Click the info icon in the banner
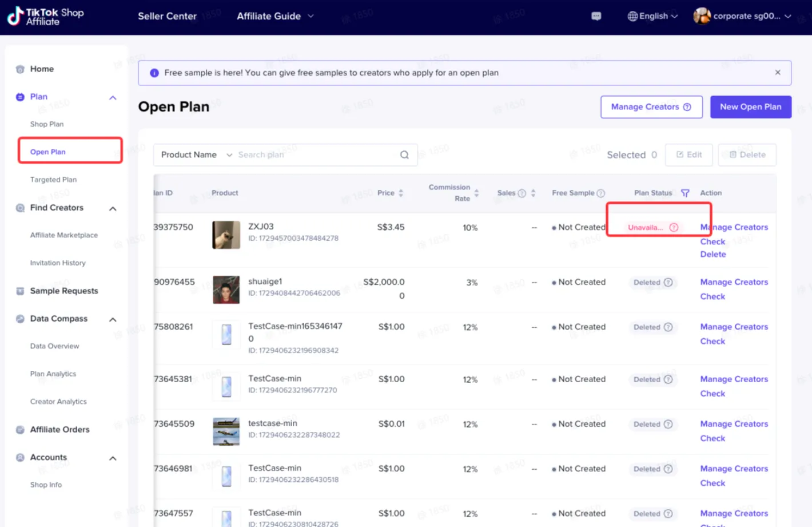Viewport: 812px width, 527px height. point(154,73)
